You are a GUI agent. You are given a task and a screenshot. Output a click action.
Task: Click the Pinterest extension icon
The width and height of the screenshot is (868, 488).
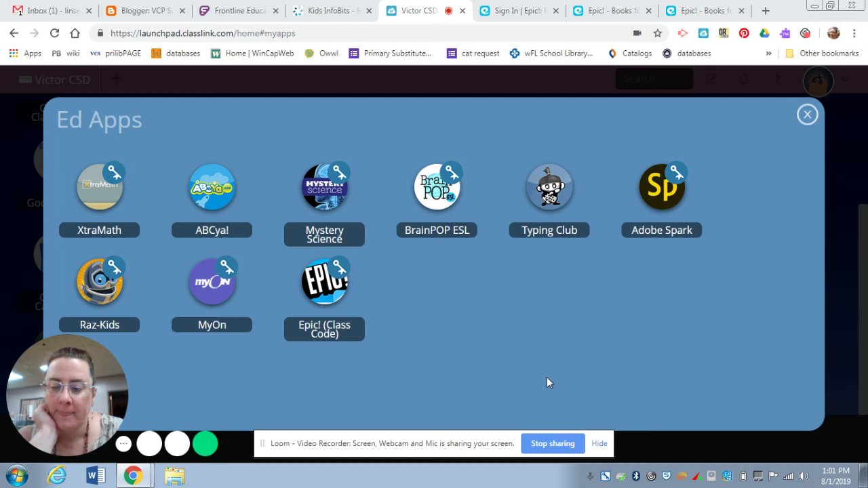744,33
